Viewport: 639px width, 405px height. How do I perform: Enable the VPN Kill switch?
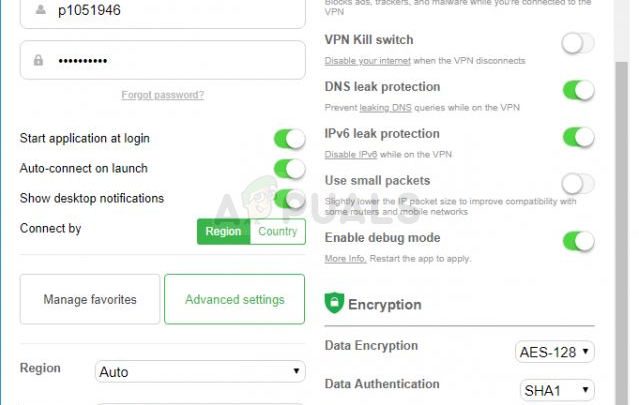click(x=578, y=43)
